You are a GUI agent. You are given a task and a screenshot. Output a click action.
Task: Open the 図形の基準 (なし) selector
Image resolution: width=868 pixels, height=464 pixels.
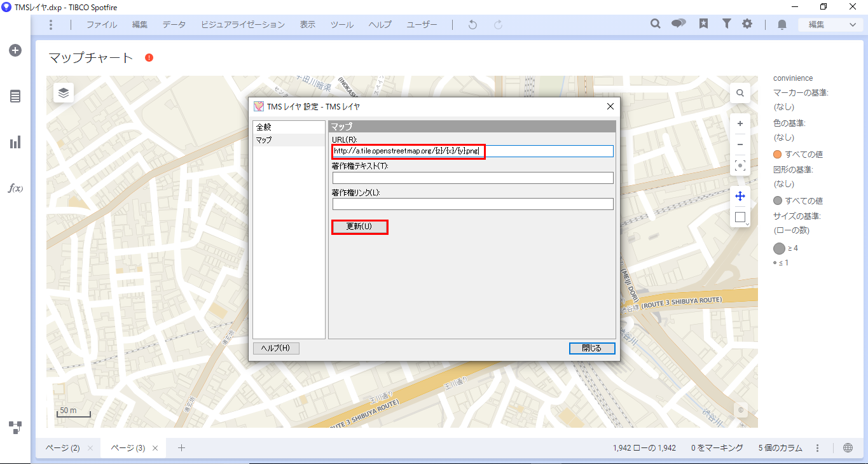pos(783,184)
